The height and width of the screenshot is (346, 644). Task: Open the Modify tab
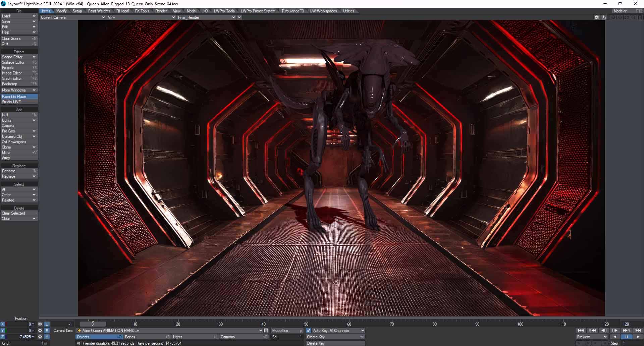(x=61, y=11)
